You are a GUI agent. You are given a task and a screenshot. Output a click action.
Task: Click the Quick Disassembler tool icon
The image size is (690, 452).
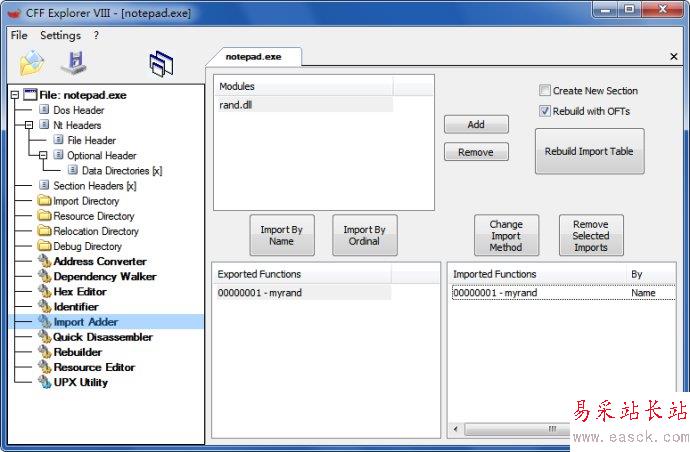(x=44, y=336)
